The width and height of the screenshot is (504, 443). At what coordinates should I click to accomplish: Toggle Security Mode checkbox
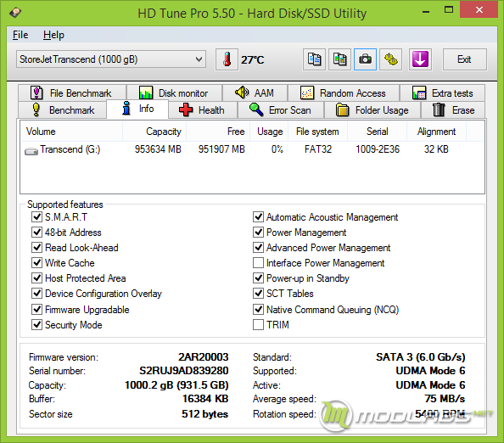coord(36,324)
